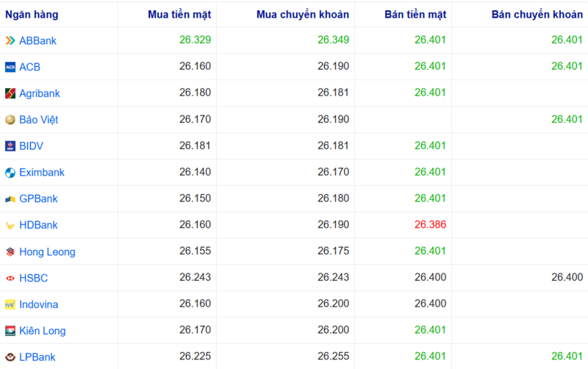
Task: Click the ACB bank logo icon
Action: coord(10,67)
